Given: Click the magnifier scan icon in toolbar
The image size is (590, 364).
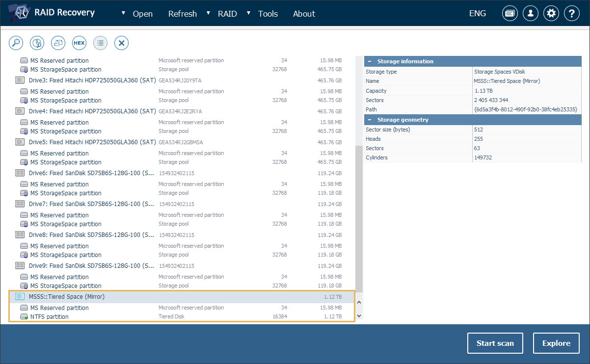Looking at the screenshot, I should pyautogui.click(x=16, y=43).
